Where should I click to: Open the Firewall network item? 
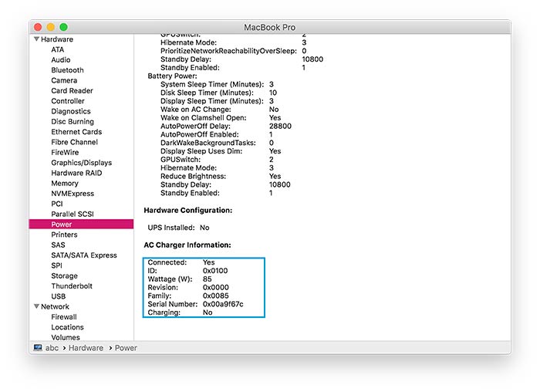(x=64, y=317)
